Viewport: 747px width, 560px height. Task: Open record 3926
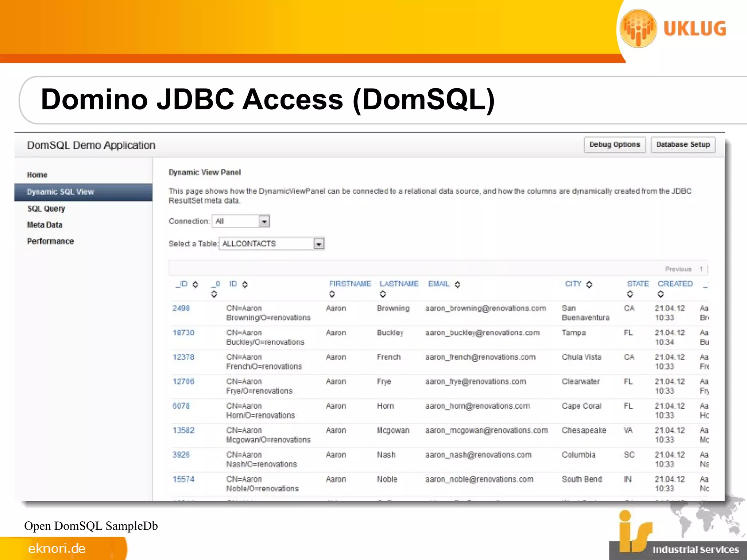181,455
